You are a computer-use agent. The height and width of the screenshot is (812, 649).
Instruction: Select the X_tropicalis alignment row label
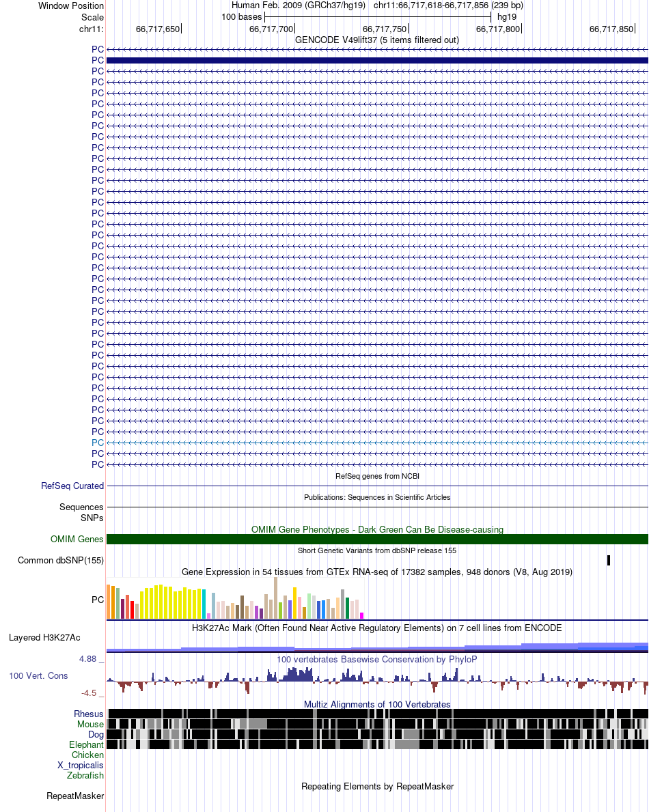pyautogui.click(x=81, y=766)
